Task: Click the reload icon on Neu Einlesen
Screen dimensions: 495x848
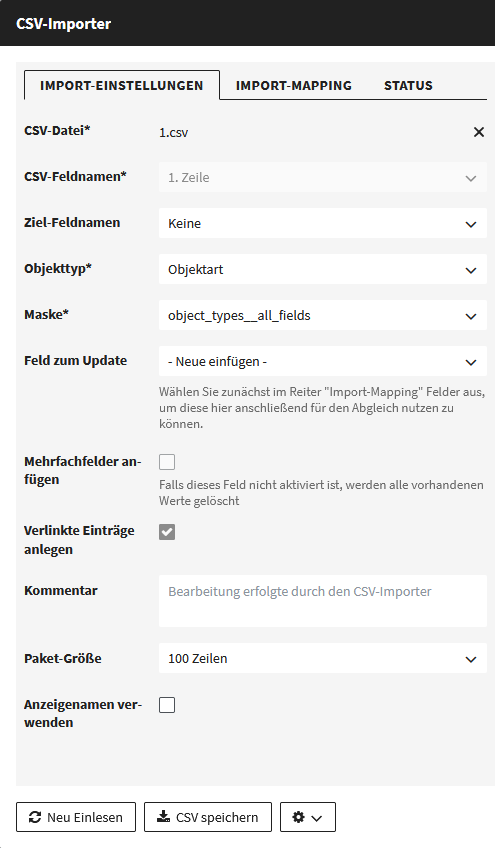Action: 35,817
